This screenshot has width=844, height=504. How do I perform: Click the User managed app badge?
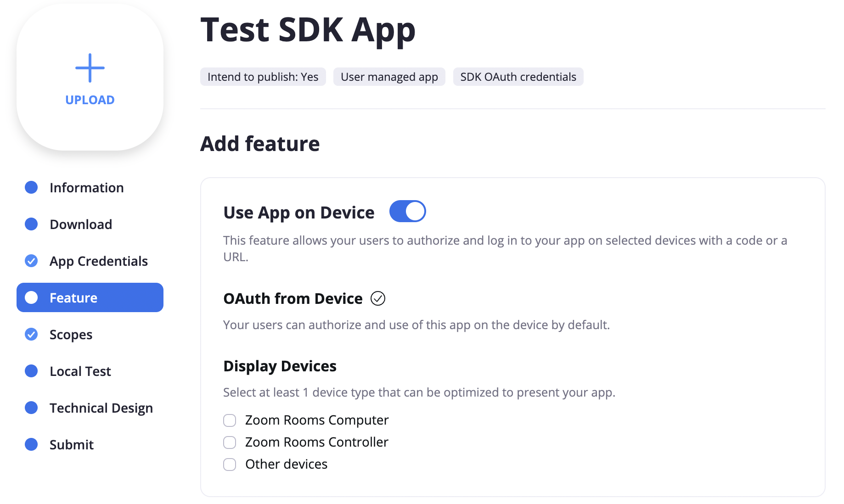(x=389, y=77)
